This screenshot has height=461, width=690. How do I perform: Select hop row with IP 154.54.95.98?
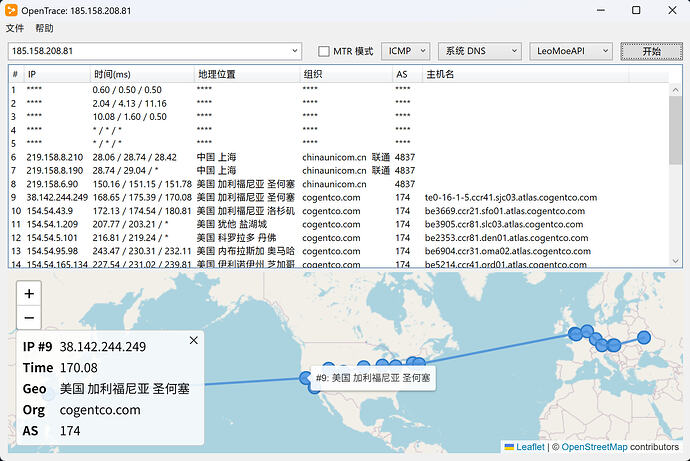point(339,251)
